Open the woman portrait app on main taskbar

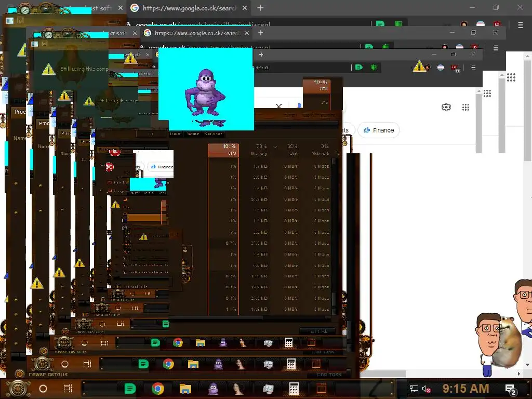pyautogui.click(x=238, y=389)
